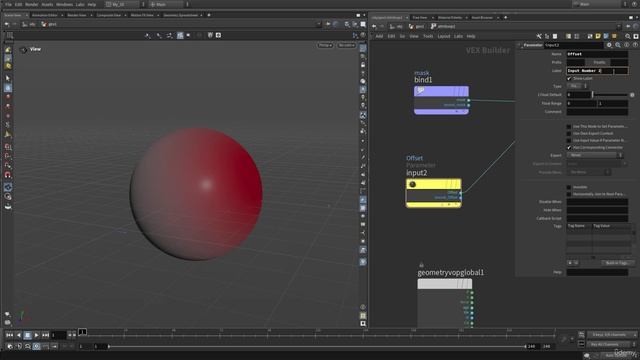Enable Horizontally Join to Next Parameter checkbox
Image resolution: width=640 pixels, height=360 pixels.
pyautogui.click(x=569, y=194)
